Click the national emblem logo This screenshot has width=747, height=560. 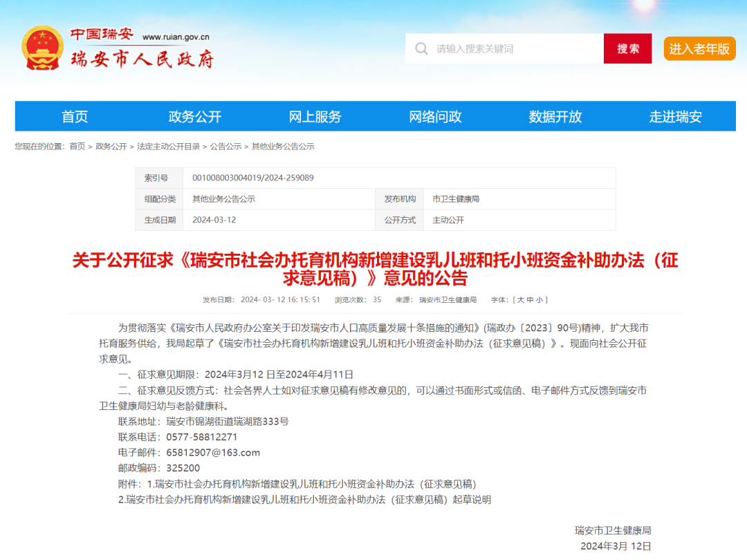[44, 48]
